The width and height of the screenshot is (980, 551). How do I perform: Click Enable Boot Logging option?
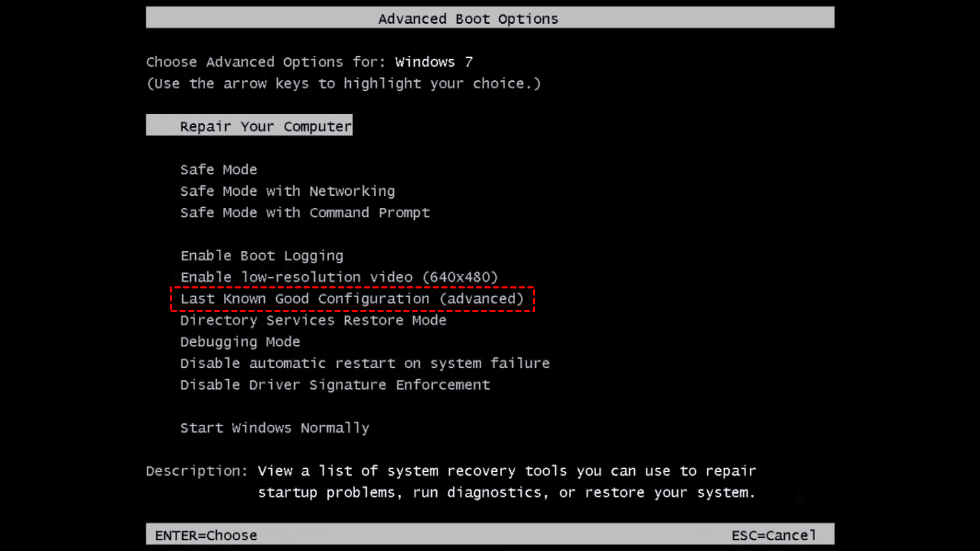[x=261, y=256]
